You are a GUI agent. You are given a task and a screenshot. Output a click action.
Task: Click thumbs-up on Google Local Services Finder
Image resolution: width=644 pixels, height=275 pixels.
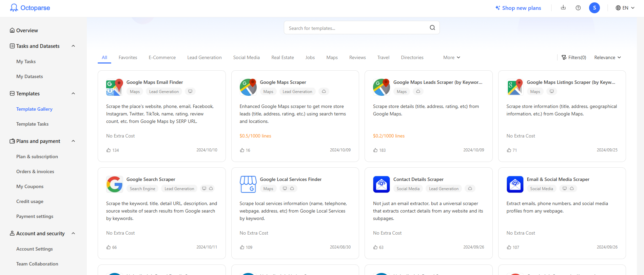coord(242,247)
